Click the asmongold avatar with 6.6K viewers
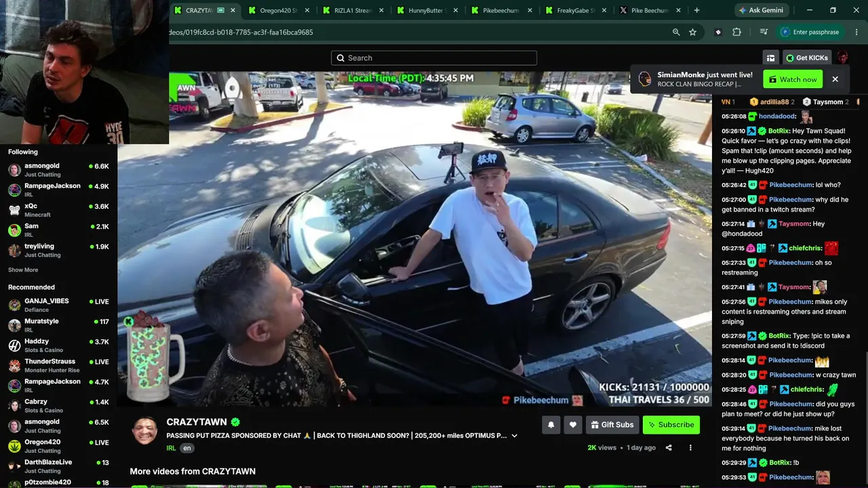This screenshot has height=488, width=868. coord(14,170)
